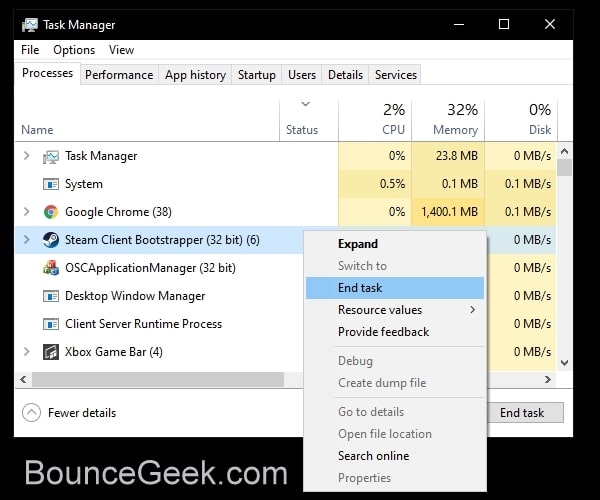
Task: Click the vertical scrollbar up arrow
Action: (x=564, y=151)
